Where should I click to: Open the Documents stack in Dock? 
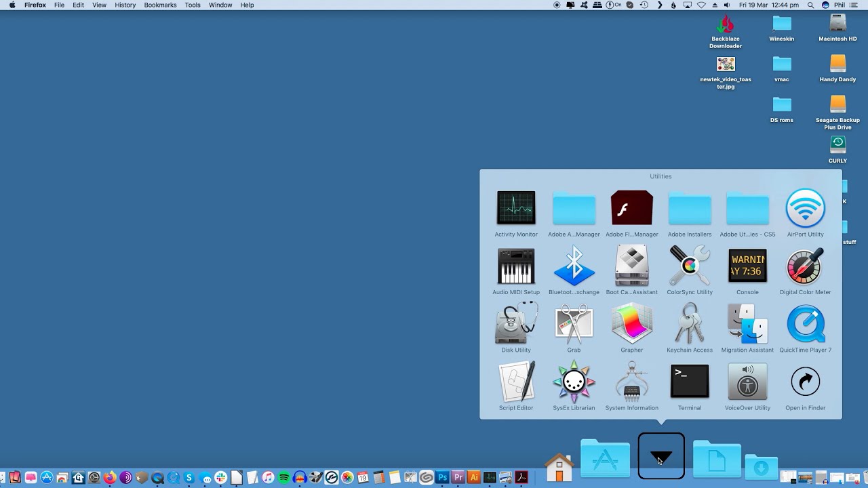click(x=717, y=460)
